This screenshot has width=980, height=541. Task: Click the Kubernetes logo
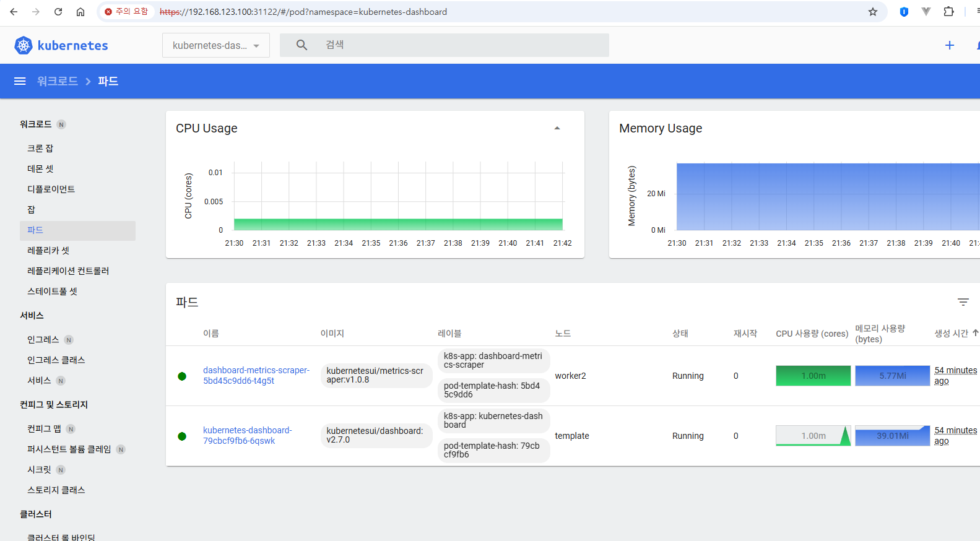61,45
